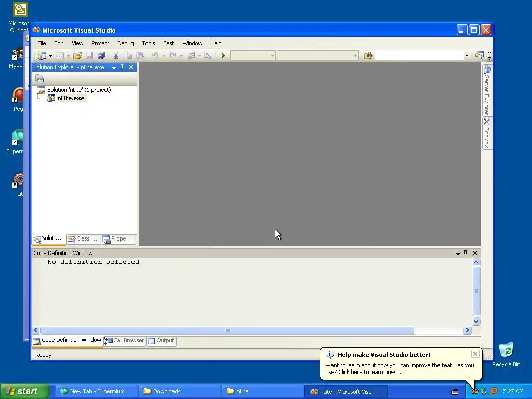Open Code Definition Window position dropdown

point(457,254)
